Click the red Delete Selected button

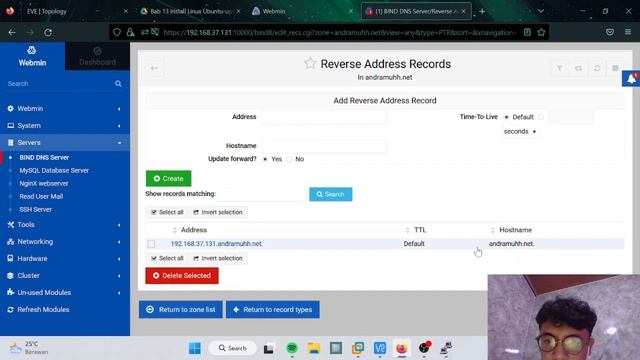point(182,276)
